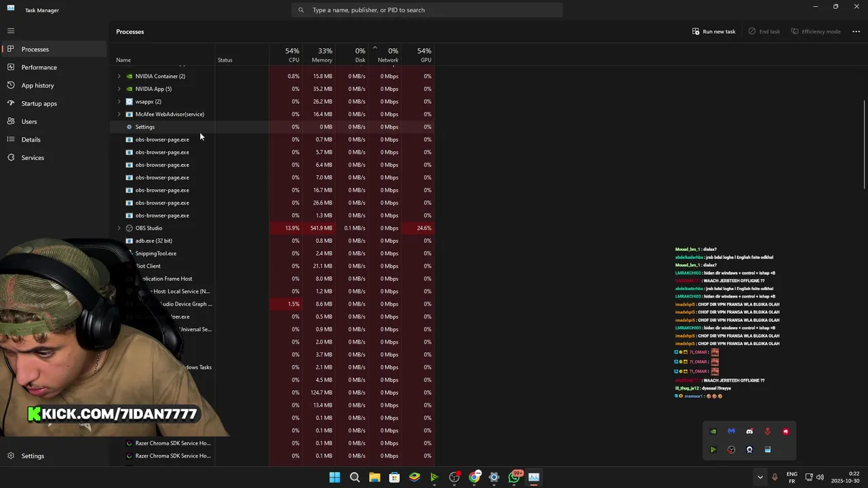The height and width of the screenshot is (488, 868).
Task: Select the obs-browser-page.exe row using 26.6 MB
Action: [x=273, y=203]
